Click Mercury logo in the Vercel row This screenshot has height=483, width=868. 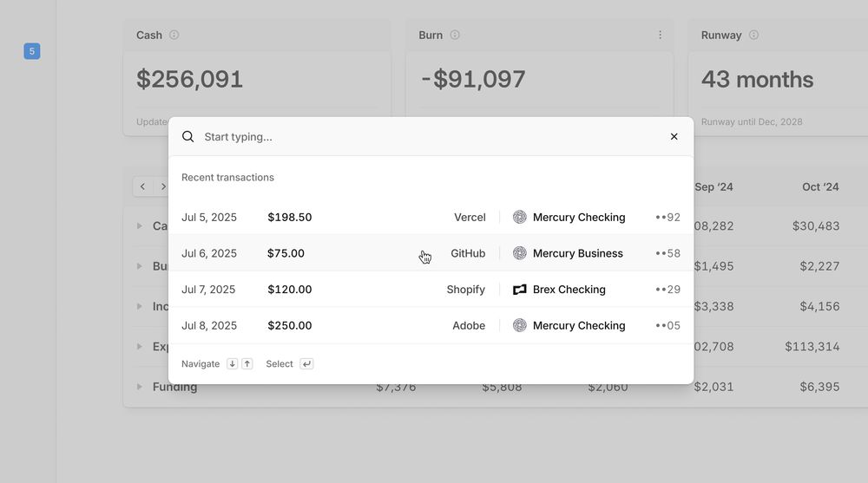[x=519, y=218]
